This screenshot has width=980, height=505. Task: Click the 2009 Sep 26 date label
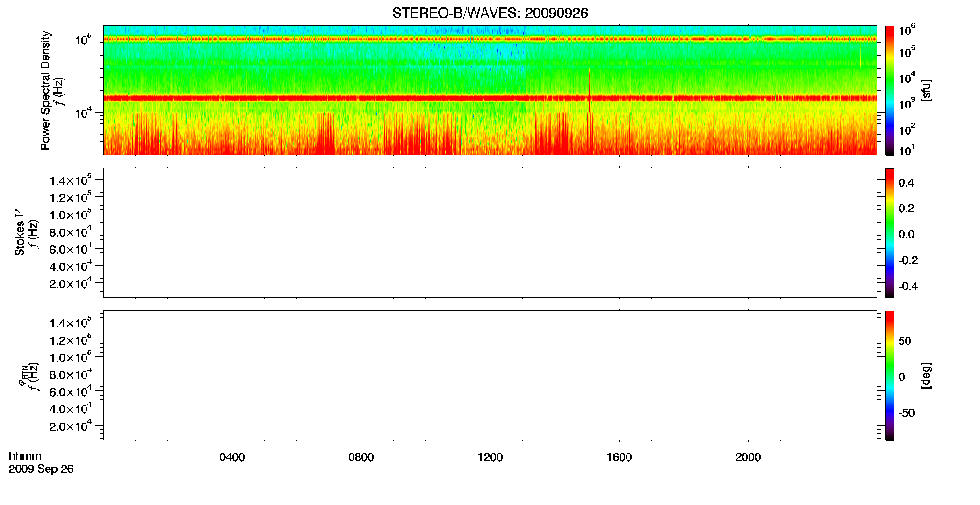(41, 469)
